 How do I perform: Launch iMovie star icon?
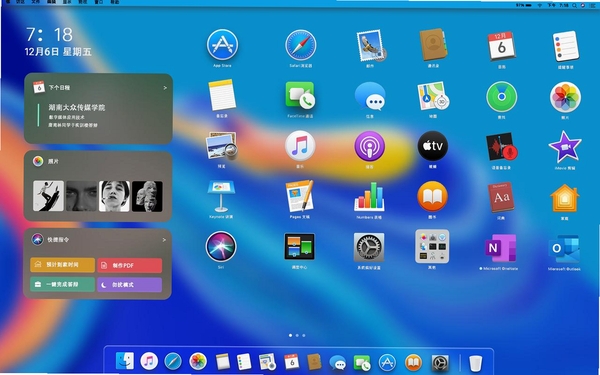[x=565, y=147]
